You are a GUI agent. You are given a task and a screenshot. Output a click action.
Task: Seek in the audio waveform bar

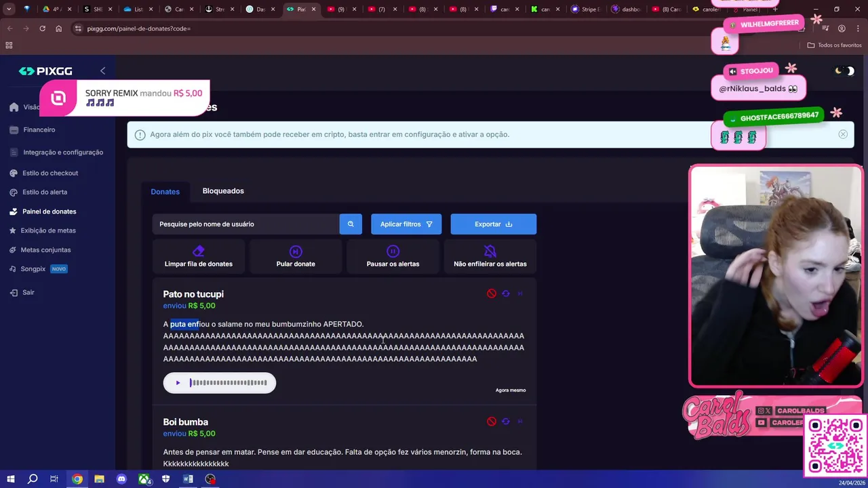[229, 383]
